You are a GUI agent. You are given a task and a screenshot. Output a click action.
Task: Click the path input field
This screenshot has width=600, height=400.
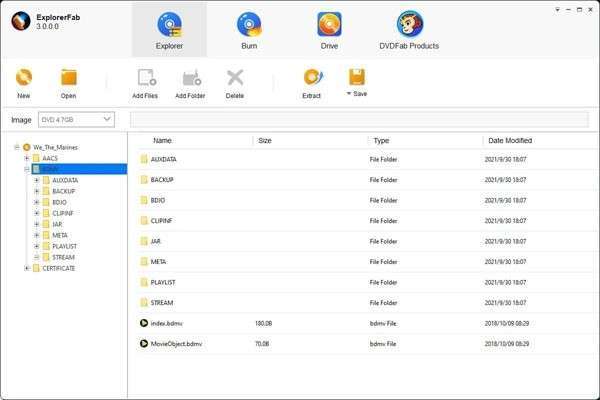coord(359,120)
